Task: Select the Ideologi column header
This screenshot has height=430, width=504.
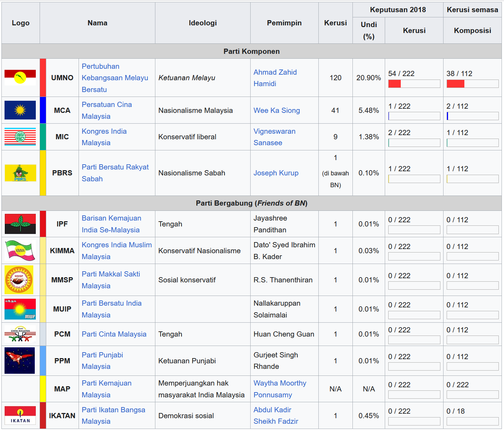Action: click(x=203, y=23)
